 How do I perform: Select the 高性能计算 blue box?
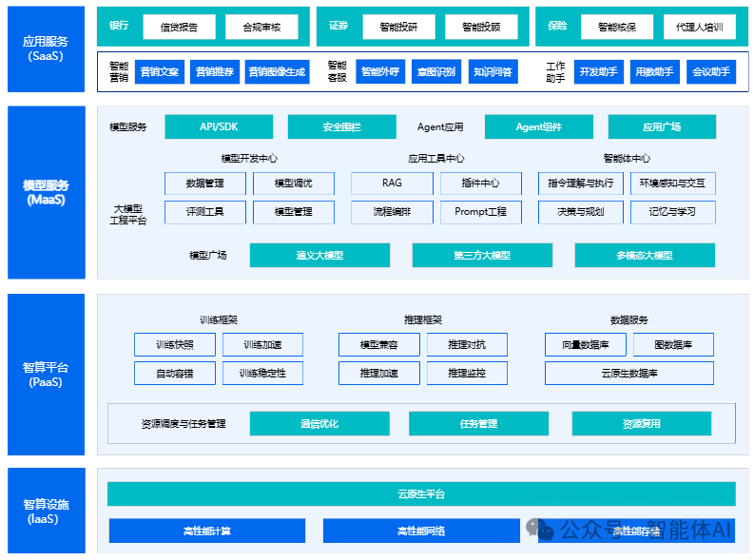coord(207,531)
